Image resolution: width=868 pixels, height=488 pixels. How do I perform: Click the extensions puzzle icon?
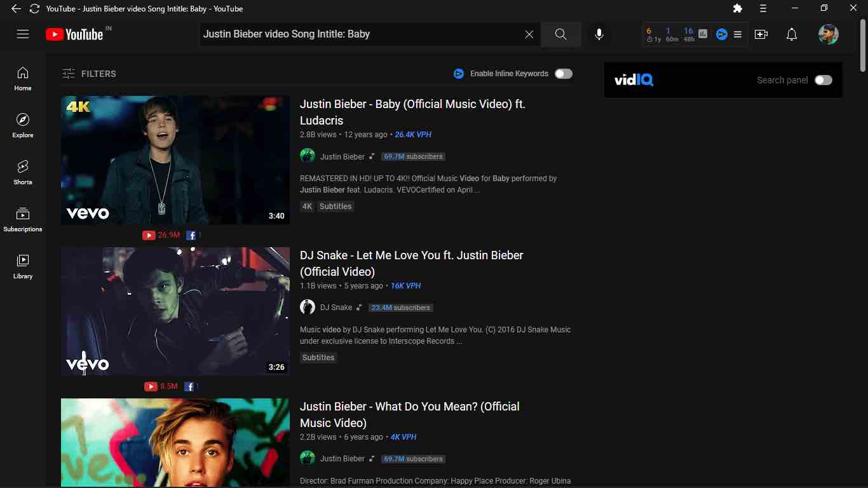point(737,8)
